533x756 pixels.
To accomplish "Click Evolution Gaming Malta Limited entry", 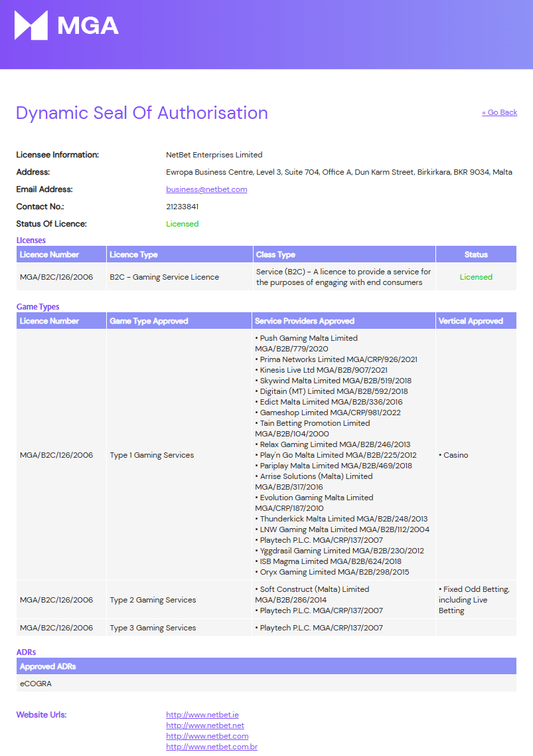I will click(x=314, y=503).
